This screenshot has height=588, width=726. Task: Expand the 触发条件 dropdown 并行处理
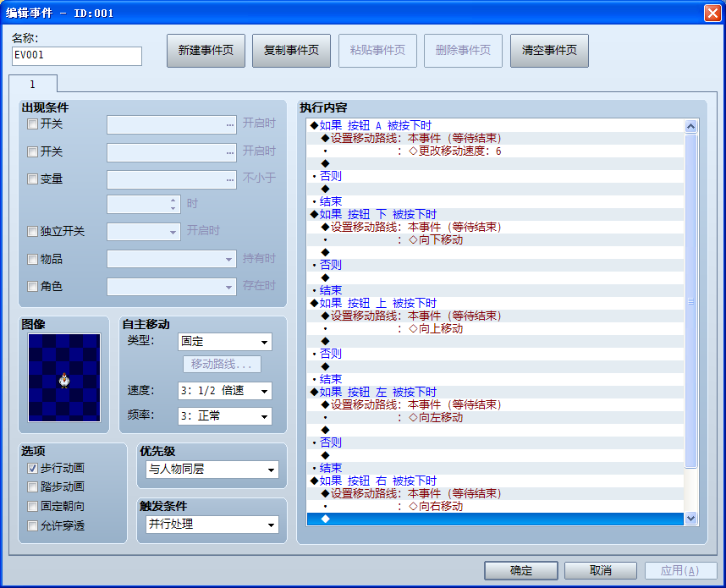[212, 525]
